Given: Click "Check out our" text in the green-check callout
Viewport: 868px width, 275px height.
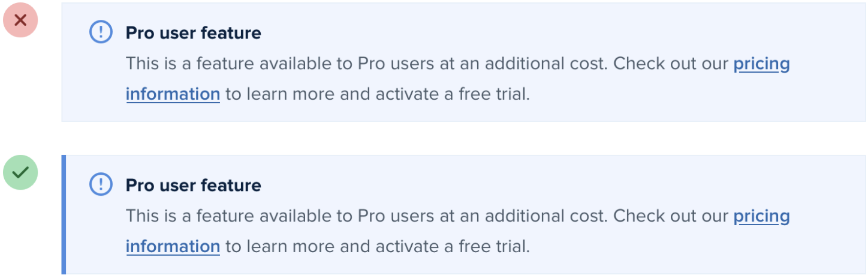Looking at the screenshot, I should 671,216.
